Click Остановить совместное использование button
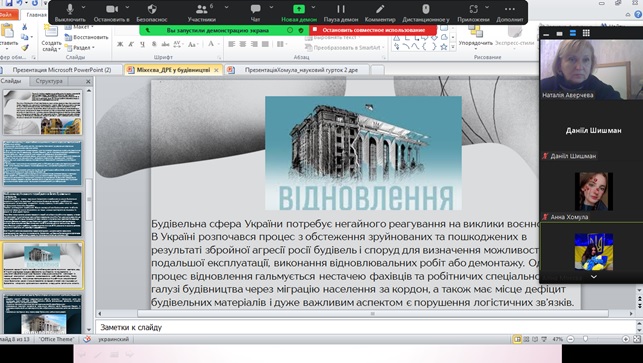The height and width of the screenshot is (363, 643). (373, 30)
